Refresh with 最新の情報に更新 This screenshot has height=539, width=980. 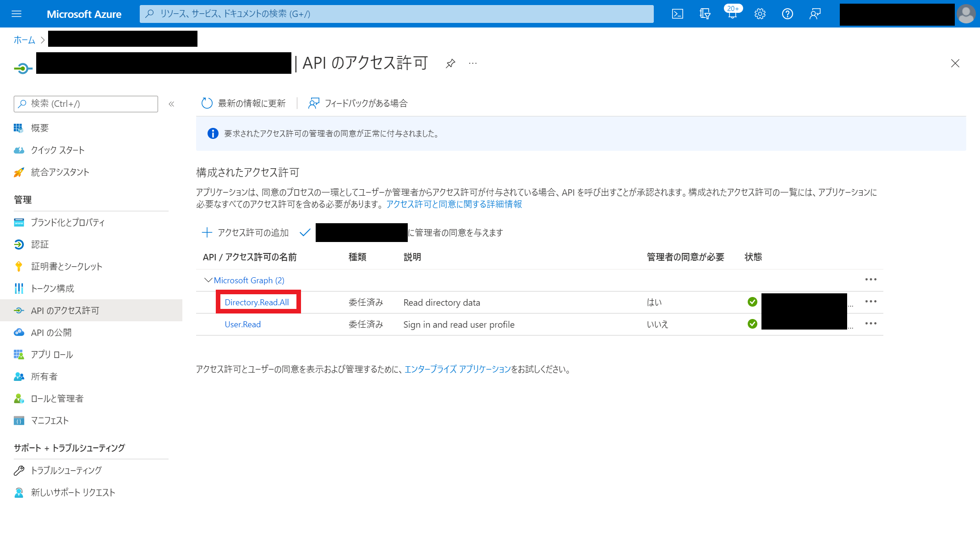(x=243, y=103)
